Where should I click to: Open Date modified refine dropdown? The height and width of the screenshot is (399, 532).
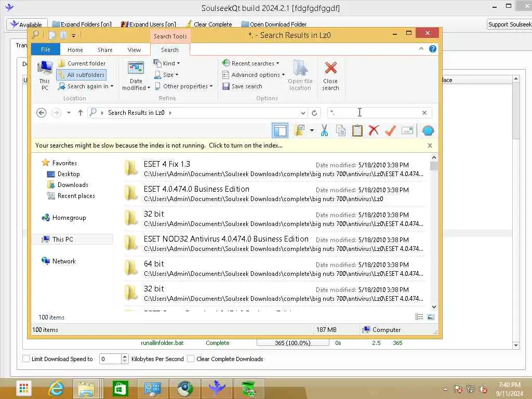pos(136,75)
